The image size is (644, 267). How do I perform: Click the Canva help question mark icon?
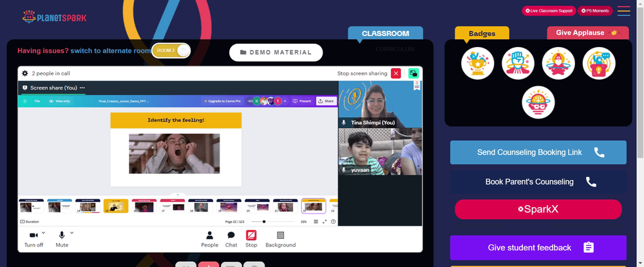click(x=333, y=221)
